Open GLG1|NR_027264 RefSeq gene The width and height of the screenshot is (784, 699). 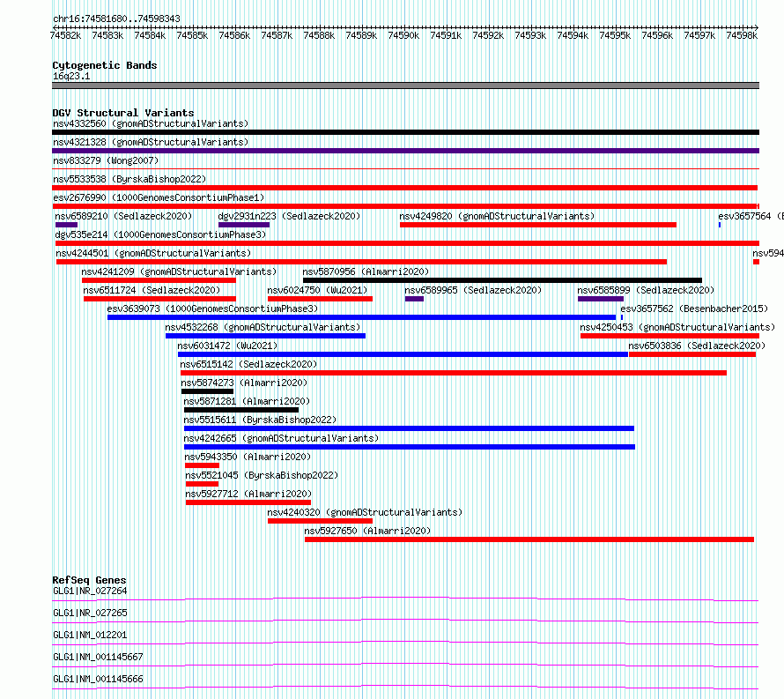click(x=90, y=591)
